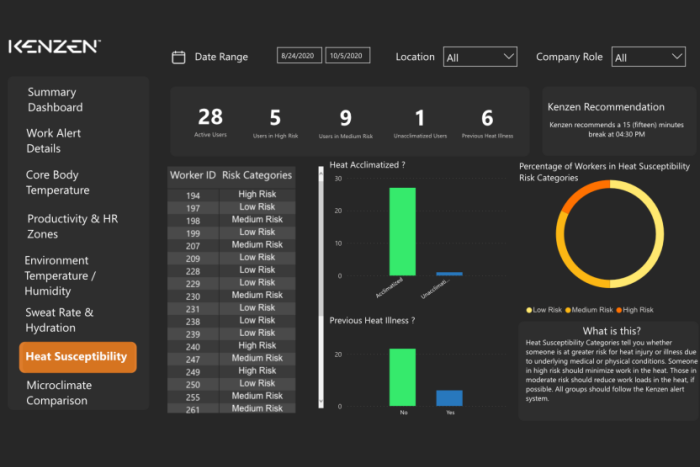Open Sweat Rate & Hydration page
This screenshot has width=700, height=467.
tap(59, 320)
